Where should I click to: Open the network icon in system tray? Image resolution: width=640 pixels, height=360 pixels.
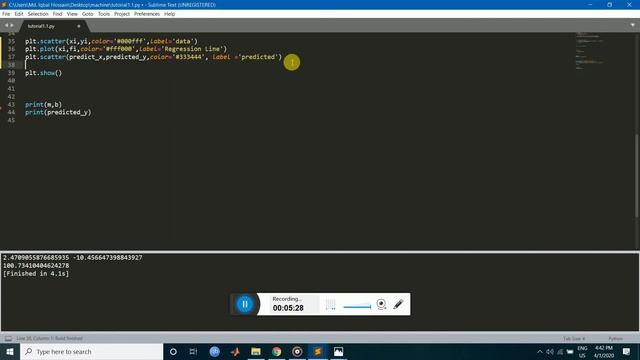560,351
